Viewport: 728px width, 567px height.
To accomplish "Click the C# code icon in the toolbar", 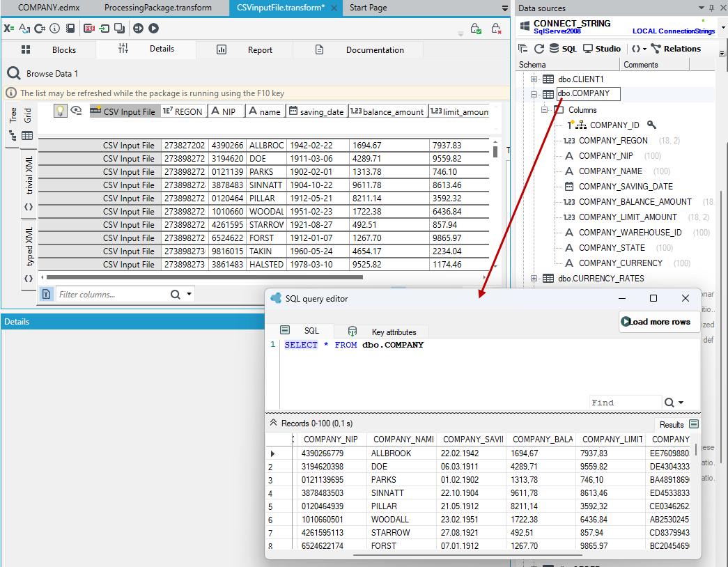I will 40,29.
